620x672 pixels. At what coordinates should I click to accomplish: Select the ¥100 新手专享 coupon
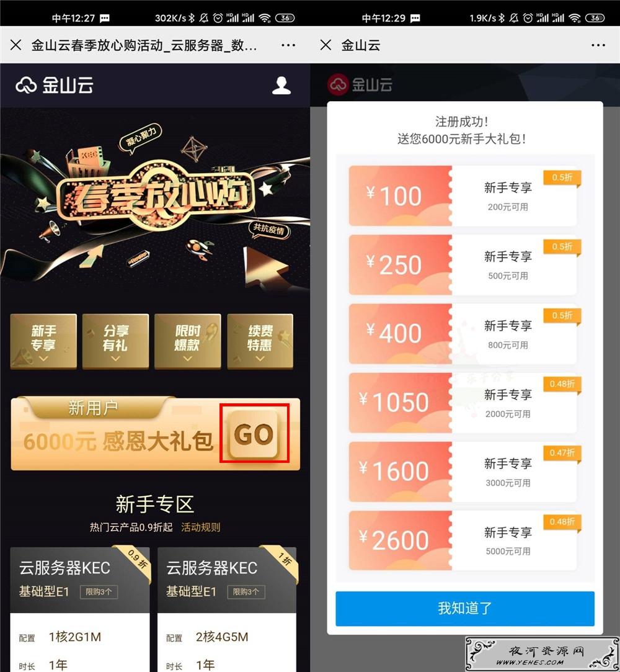point(463,196)
